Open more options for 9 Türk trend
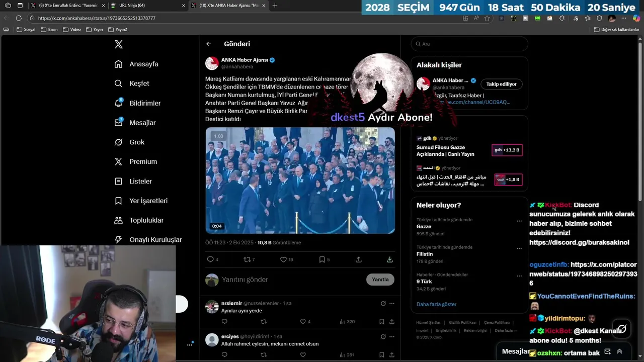The image size is (644, 362). 519,276
